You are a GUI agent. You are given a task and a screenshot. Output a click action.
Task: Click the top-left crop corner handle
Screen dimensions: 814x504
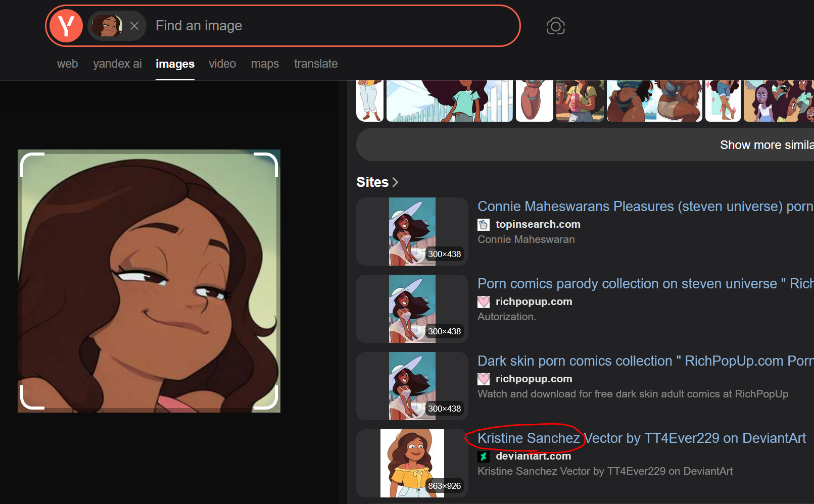31,164
